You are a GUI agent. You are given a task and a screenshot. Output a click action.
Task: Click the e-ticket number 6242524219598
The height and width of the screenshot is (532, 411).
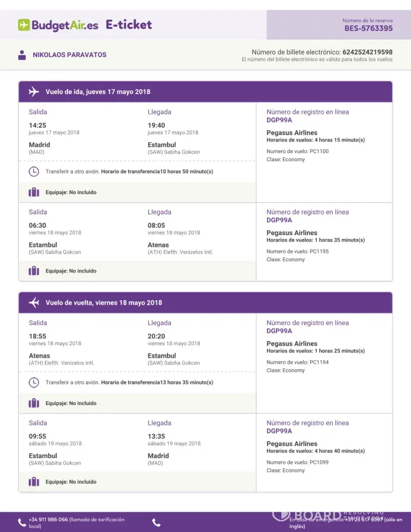(x=367, y=52)
